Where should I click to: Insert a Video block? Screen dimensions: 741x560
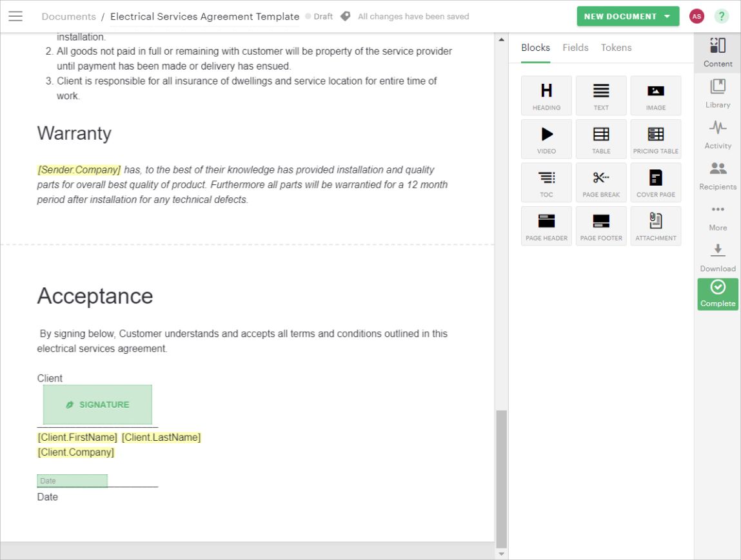click(546, 139)
